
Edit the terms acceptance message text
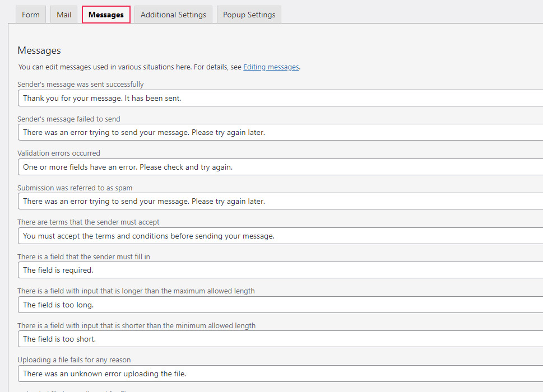pyautogui.click(x=224, y=236)
